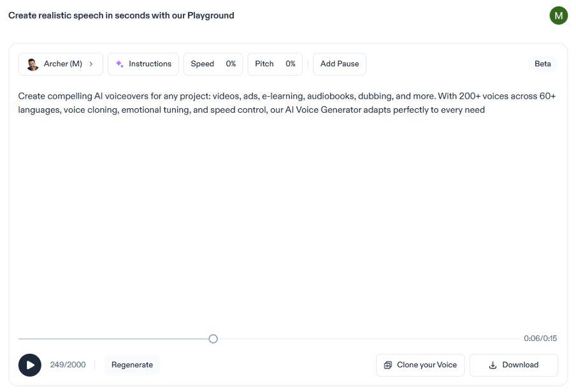Click the download arrow icon
The width and height of the screenshot is (576, 392).
click(x=493, y=365)
